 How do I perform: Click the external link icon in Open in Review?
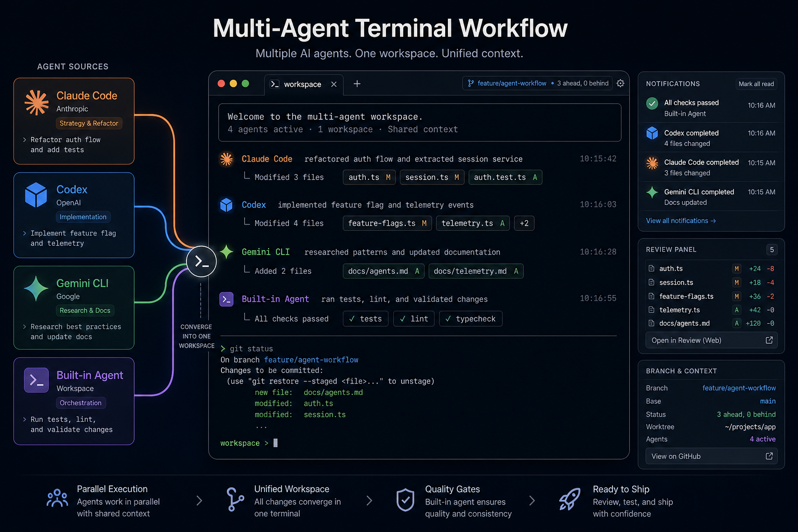point(769,340)
